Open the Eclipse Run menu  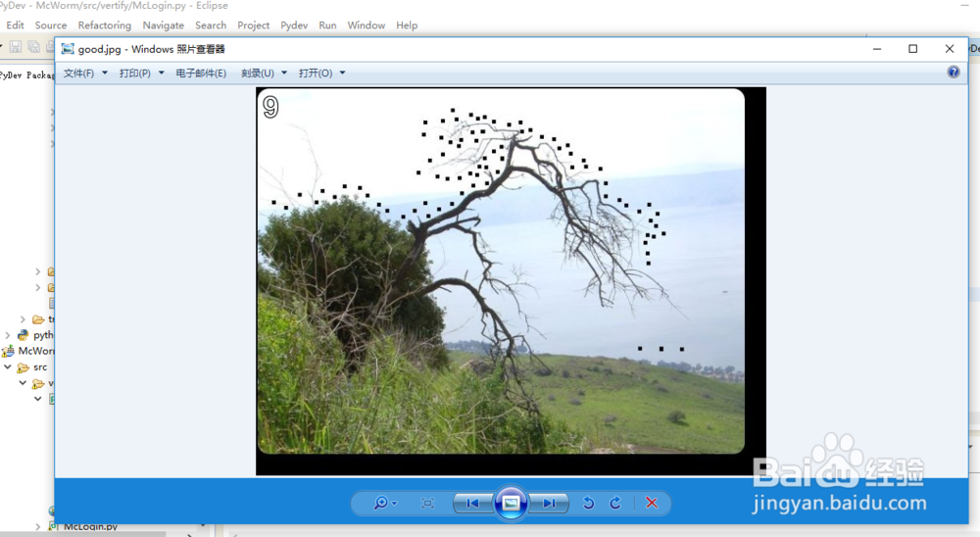point(327,25)
